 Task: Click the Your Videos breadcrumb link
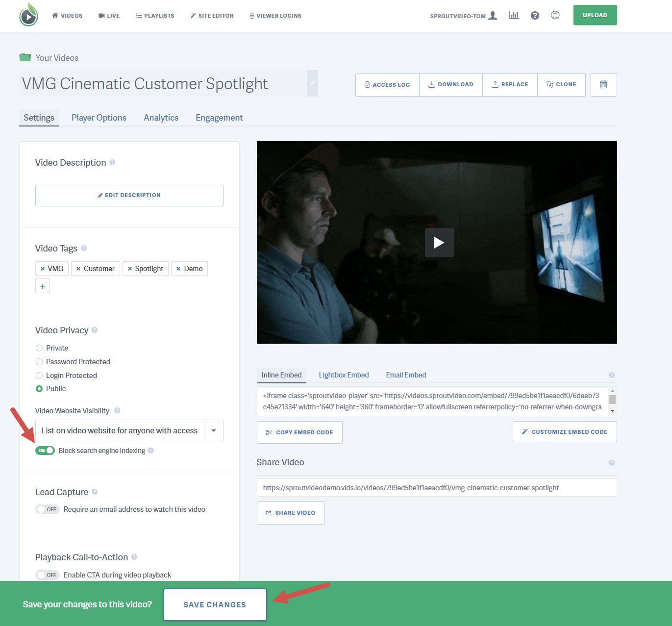tap(57, 58)
